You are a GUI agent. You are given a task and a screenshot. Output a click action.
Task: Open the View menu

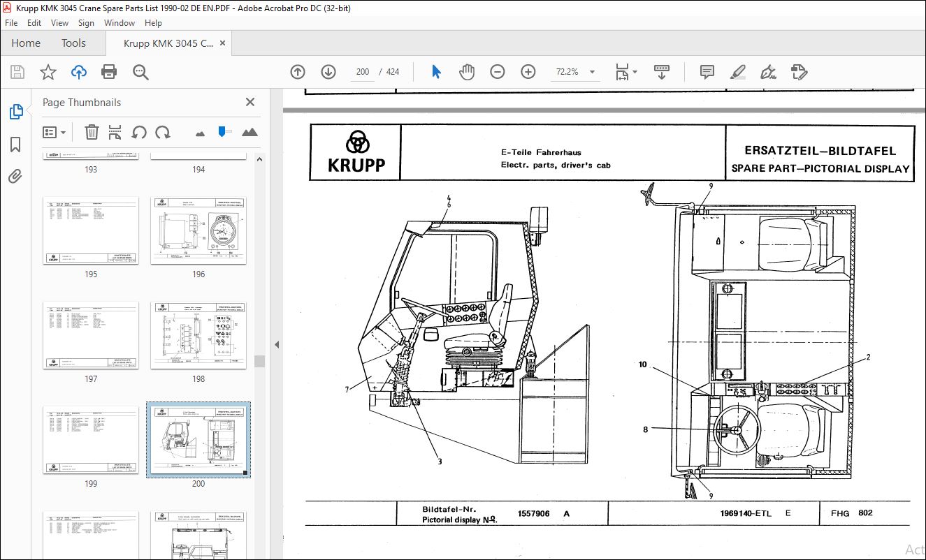point(59,23)
